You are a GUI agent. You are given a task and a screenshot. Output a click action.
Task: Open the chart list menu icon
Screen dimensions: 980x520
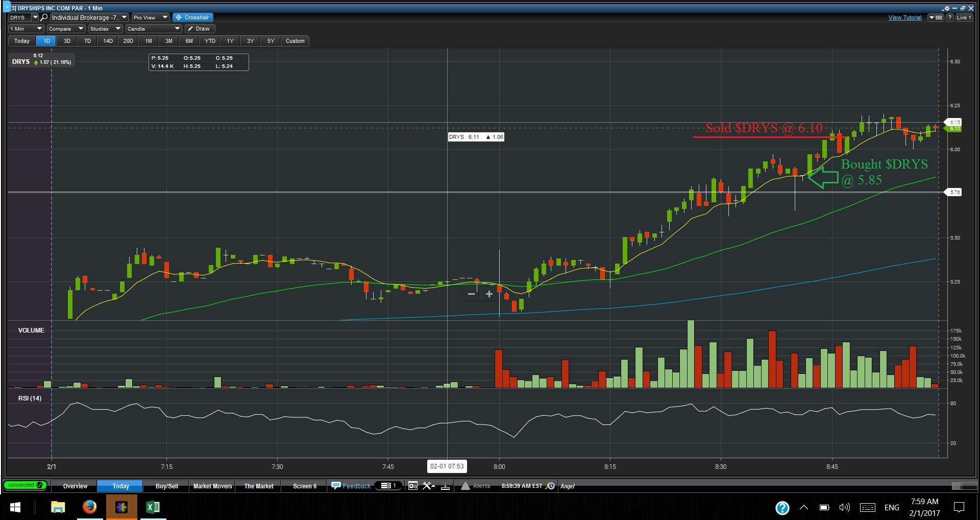pyautogui.click(x=936, y=17)
